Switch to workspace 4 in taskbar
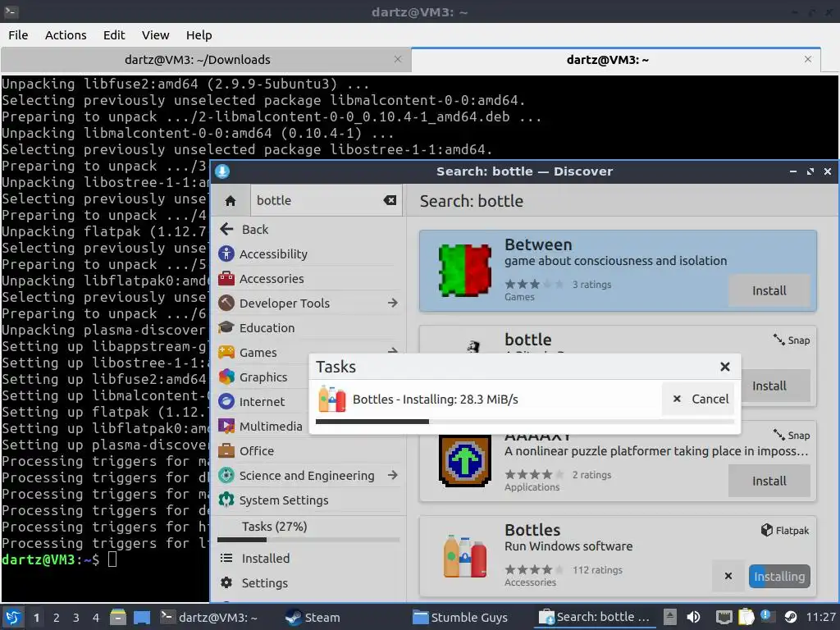This screenshot has height=630, width=840. point(95,618)
